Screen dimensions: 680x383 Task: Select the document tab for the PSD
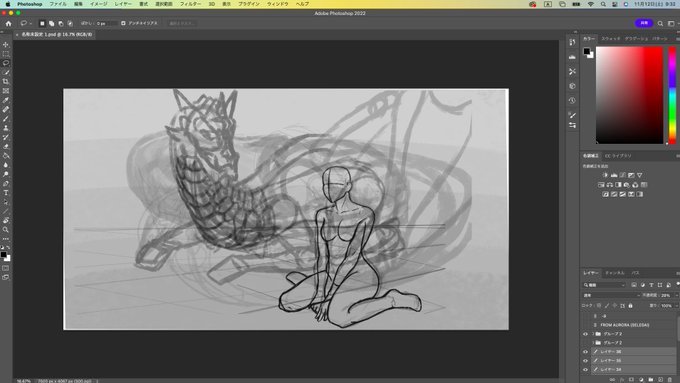pyautogui.click(x=56, y=34)
